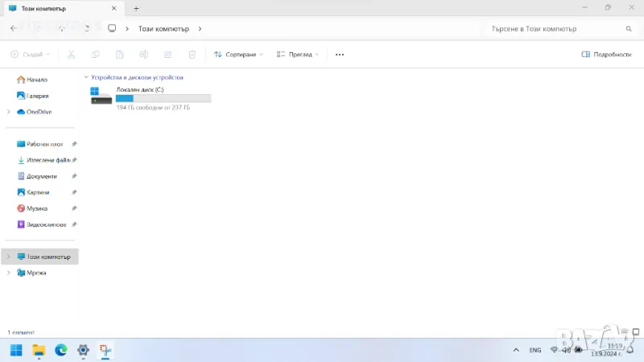The height and width of the screenshot is (362, 644).
Task: Open Microsoft Edge from the taskbar
Action: coord(61,350)
